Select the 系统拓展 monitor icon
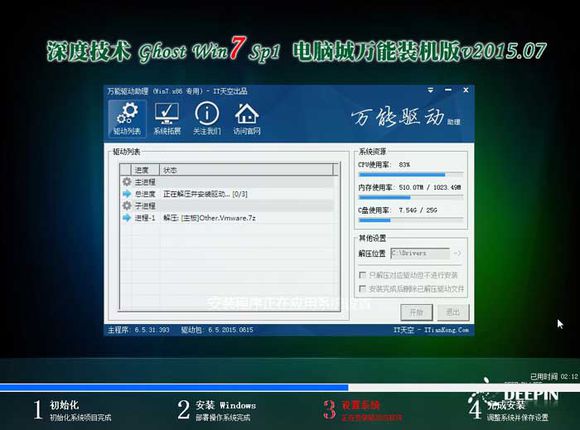This screenshot has width=580, height=430. point(167,118)
